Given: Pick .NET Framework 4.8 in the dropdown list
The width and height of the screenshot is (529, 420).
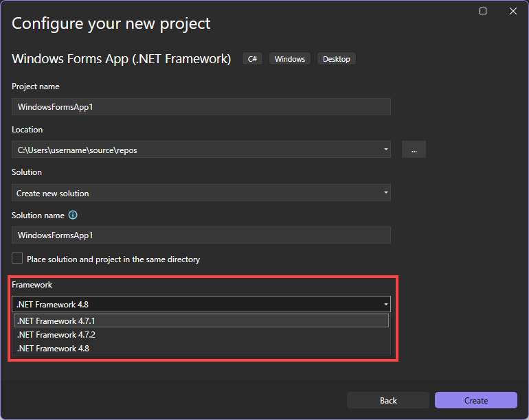Looking at the screenshot, I should click(201, 349).
